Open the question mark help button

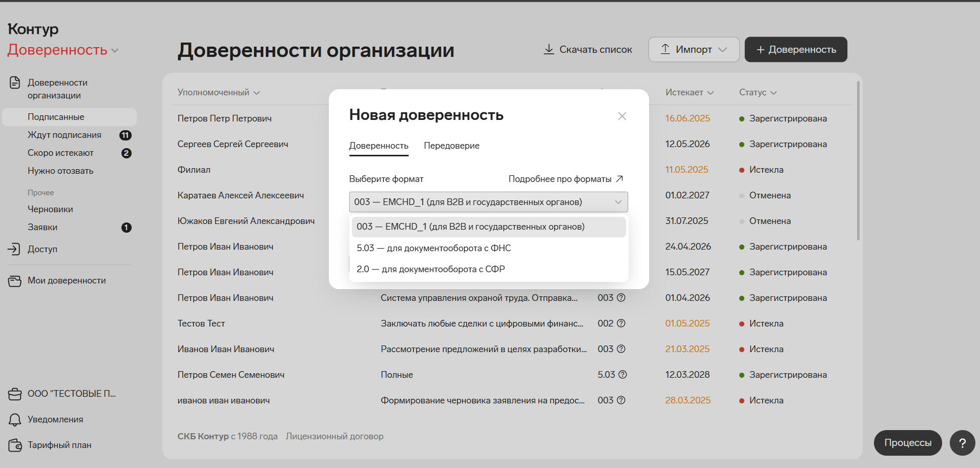(x=962, y=443)
